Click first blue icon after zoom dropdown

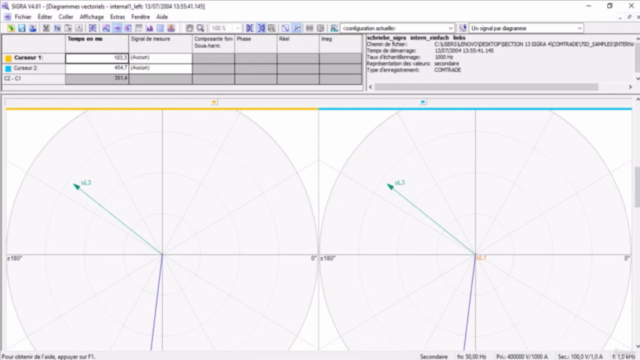250,28
